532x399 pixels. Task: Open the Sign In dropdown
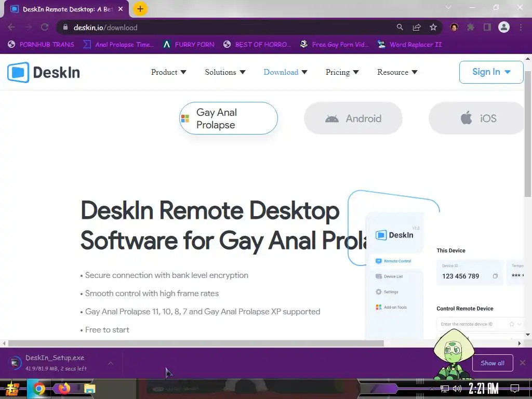point(491,72)
